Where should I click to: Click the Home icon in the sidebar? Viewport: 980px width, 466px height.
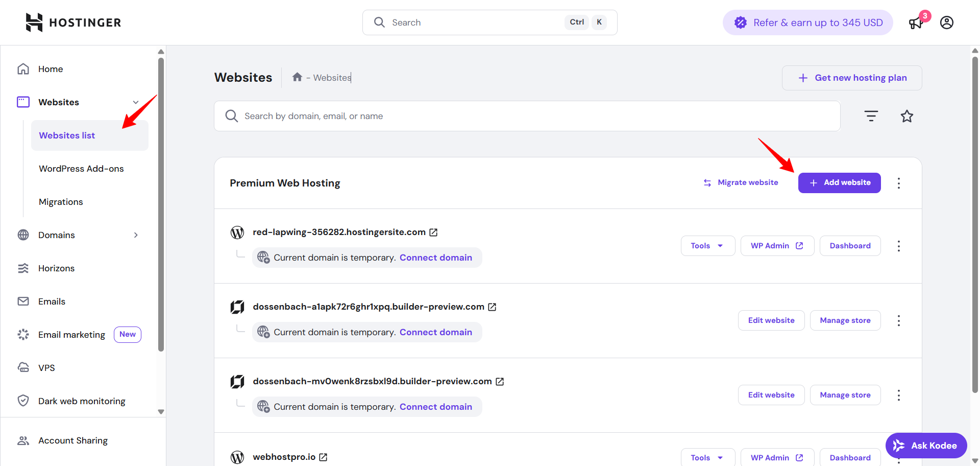coord(23,68)
